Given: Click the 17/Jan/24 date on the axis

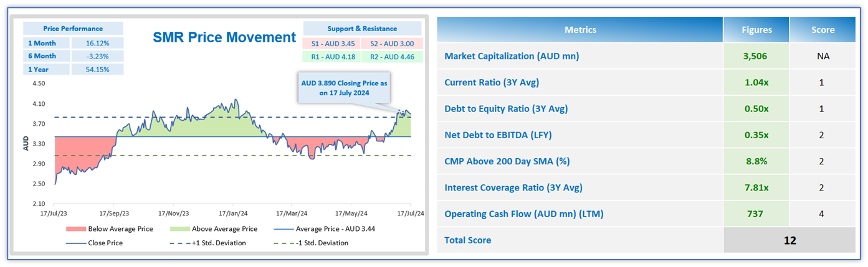Looking at the screenshot, I should [x=232, y=212].
